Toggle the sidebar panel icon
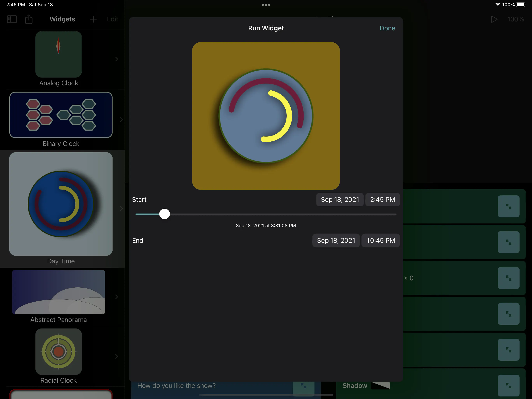532x399 pixels. 12,19
